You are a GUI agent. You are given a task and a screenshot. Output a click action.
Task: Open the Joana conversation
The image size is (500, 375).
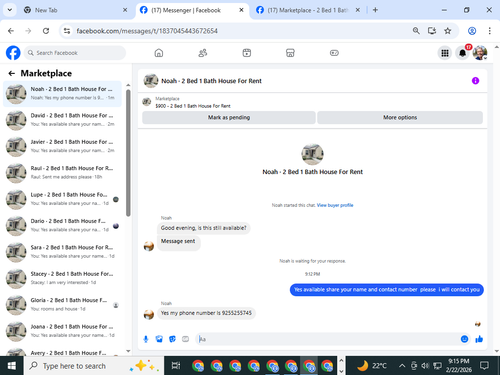tap(62, 331)
